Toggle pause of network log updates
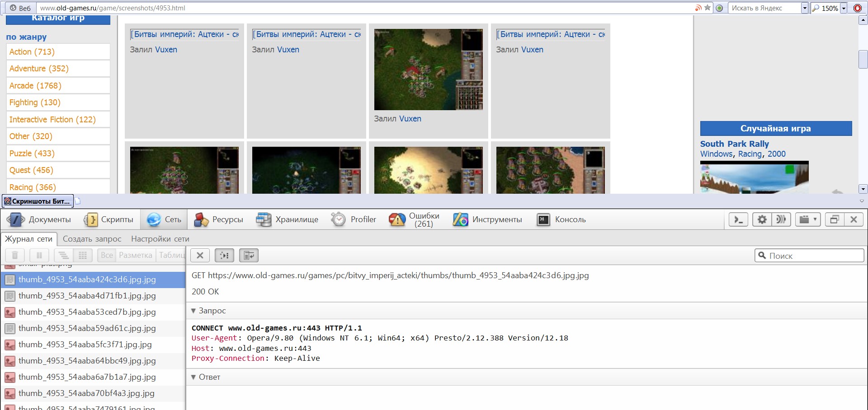The image size is (868, 410). coord(39,256)
